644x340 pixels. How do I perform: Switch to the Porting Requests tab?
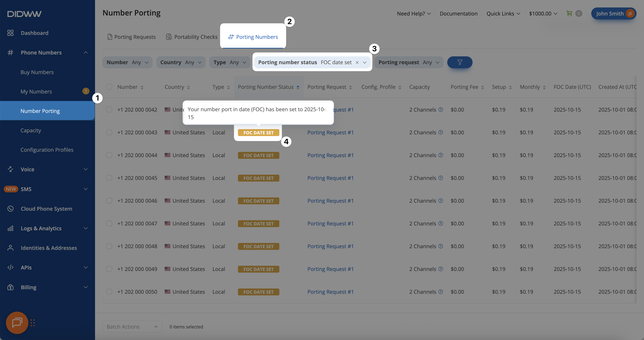132,37
